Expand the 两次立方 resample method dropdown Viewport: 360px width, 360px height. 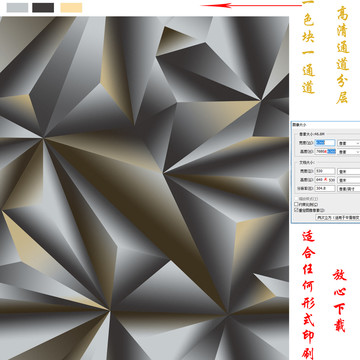[338, 217]
